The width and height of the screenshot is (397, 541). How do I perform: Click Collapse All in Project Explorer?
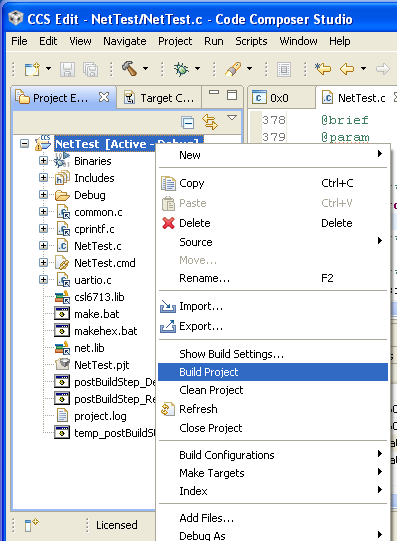point(187,122)
